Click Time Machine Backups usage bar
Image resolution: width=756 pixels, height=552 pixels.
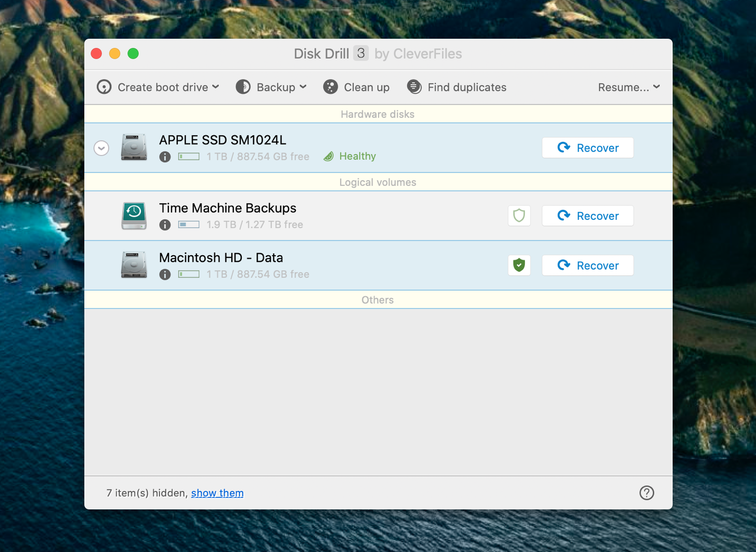[189, 225]
